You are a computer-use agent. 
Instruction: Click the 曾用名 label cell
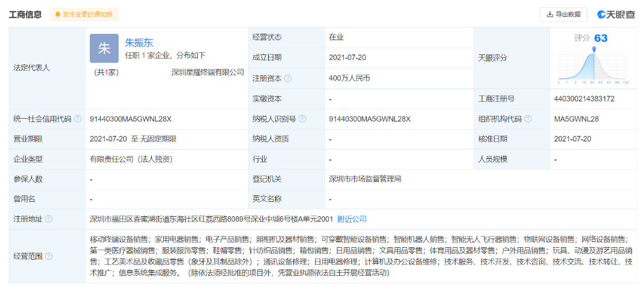[x=47, y=200]
